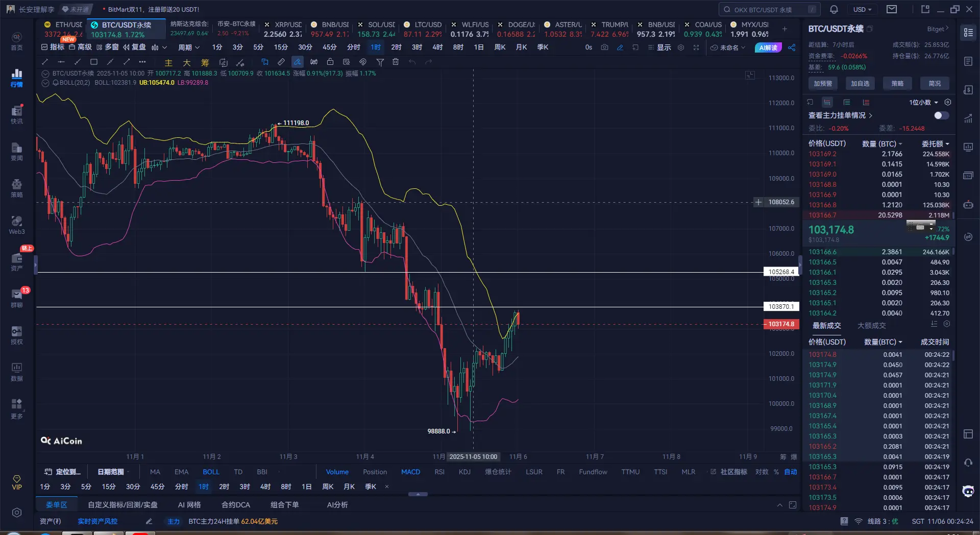Open the 合约DCA tab
The width and height of the screenshot is (980, 535).
point(236,505)
